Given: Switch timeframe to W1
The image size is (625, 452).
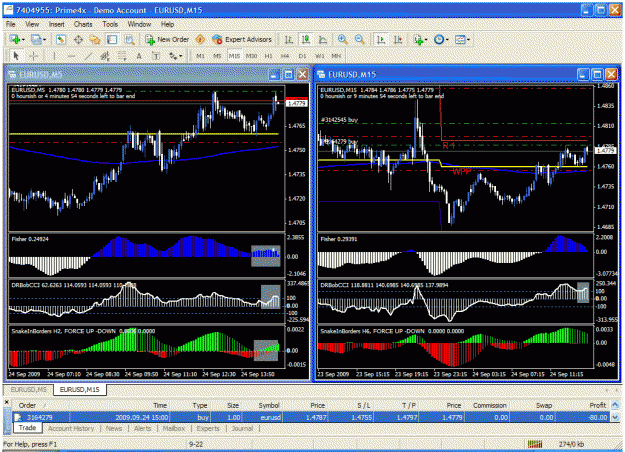Looking at the screenshot, I should point(320,56).
